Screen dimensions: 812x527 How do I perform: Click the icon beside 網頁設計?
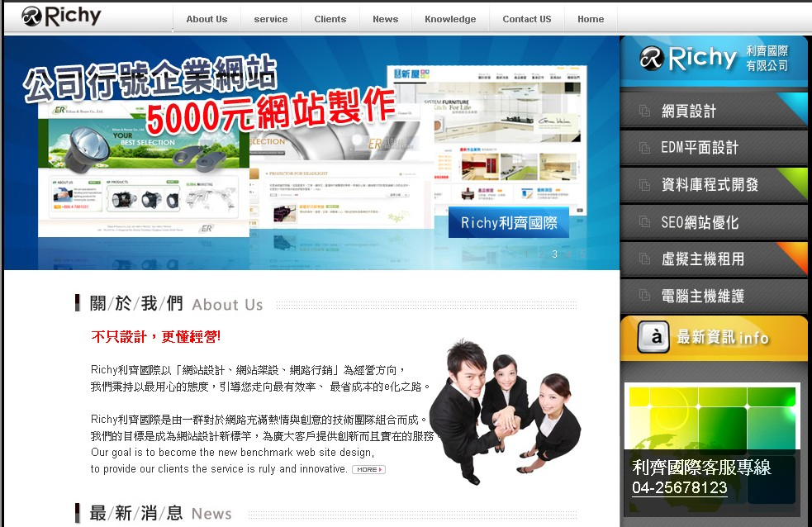(645, 111)
